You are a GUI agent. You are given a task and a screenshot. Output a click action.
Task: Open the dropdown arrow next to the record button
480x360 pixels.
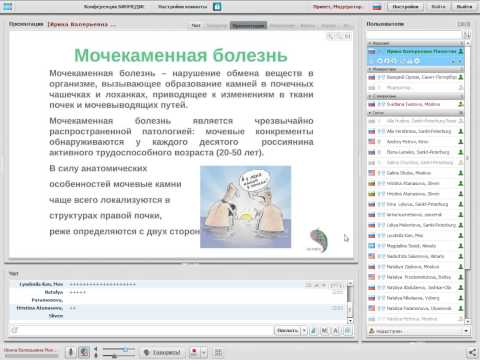coord(204,352)
